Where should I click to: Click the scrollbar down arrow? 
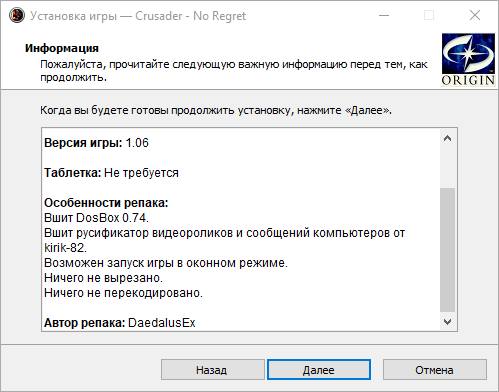pos(448,322)
